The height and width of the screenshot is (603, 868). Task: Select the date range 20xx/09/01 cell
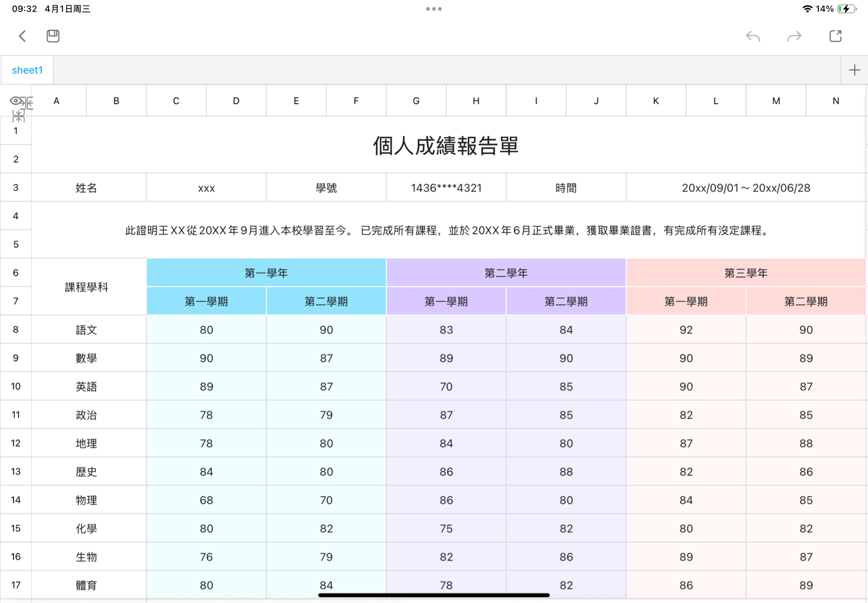pos(746,187)
